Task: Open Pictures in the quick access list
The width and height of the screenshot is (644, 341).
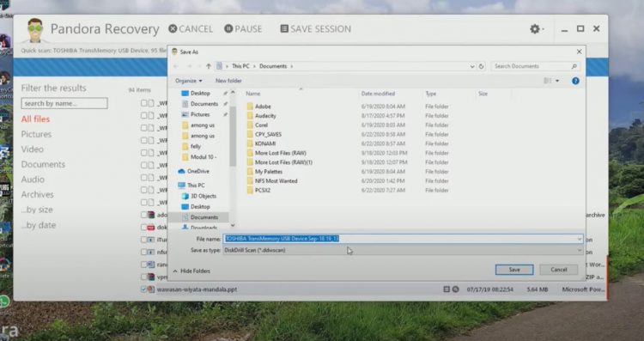Action: click(200, 114)
